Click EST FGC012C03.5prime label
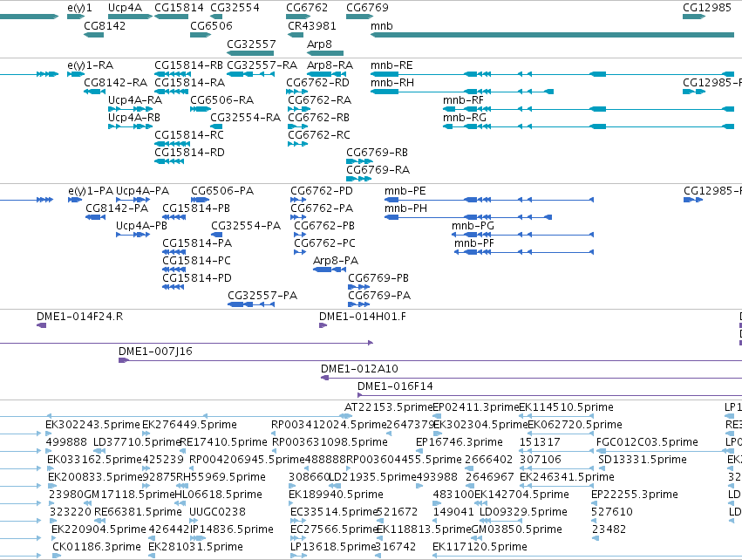This screenshot has width=742, height=560. (x=647, y=442)
